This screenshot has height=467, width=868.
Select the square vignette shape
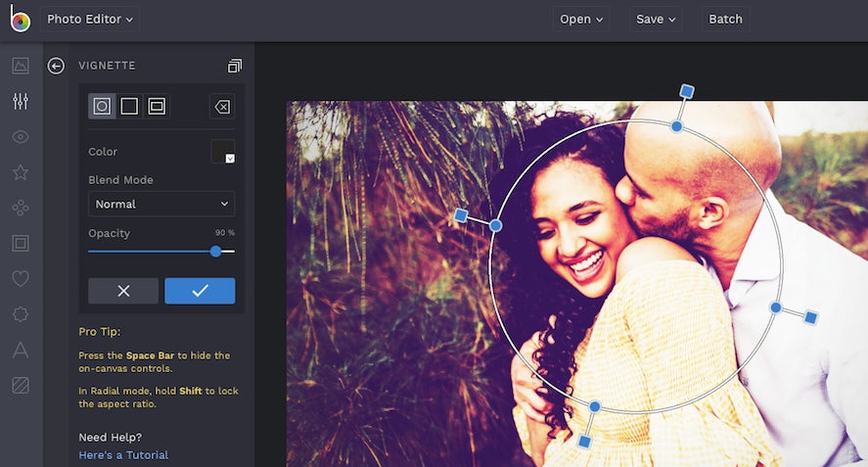tap(129, 107)
